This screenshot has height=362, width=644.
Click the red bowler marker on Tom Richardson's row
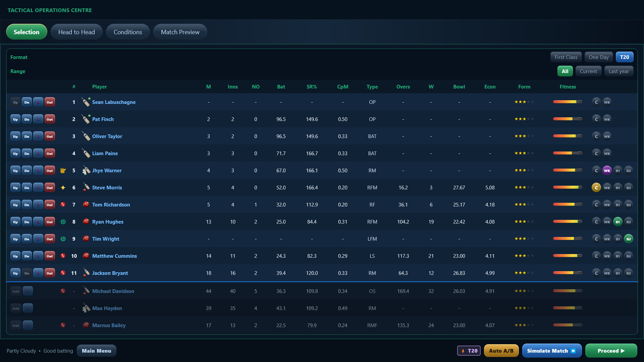point(63,205)
